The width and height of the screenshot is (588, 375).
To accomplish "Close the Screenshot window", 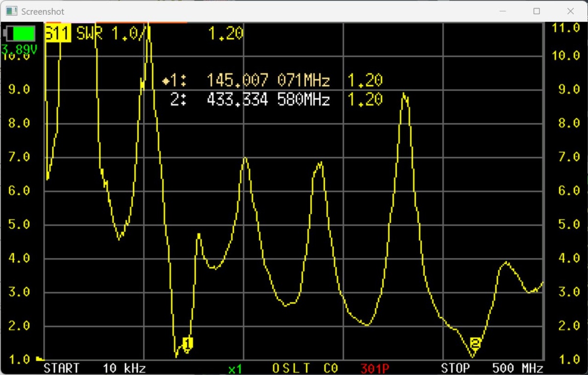I will point(570,11).
